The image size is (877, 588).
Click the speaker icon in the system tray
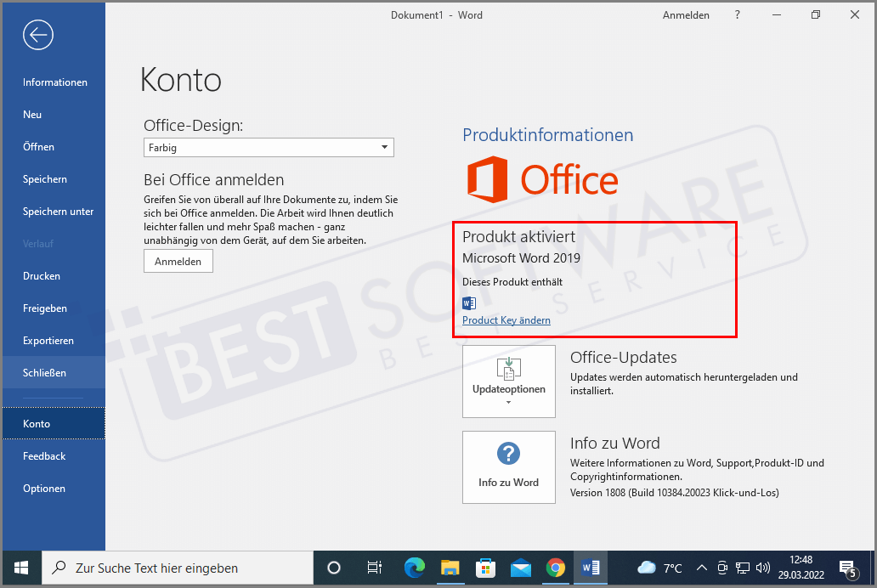(x=762, y=568)
